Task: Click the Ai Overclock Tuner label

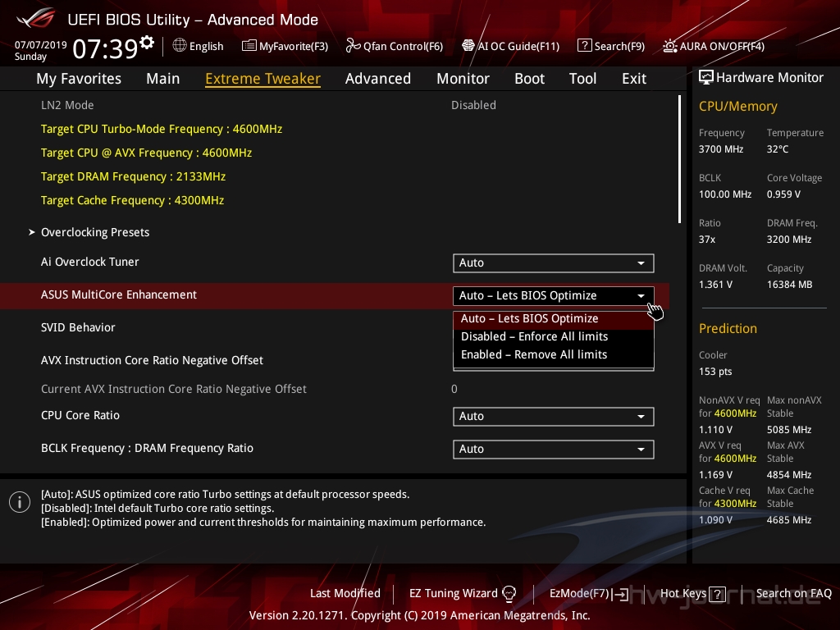Action: (90, 262)
